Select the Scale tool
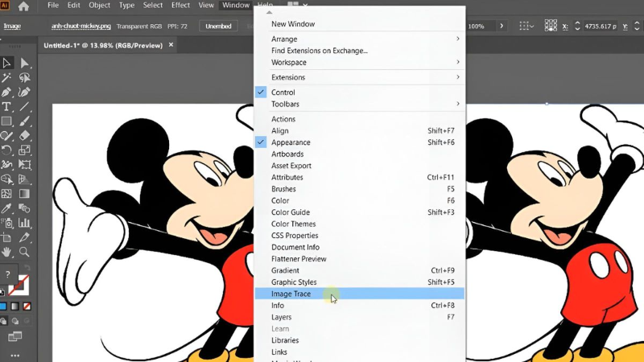The width and height of the screenshot is (644, 362). [24, 150]
